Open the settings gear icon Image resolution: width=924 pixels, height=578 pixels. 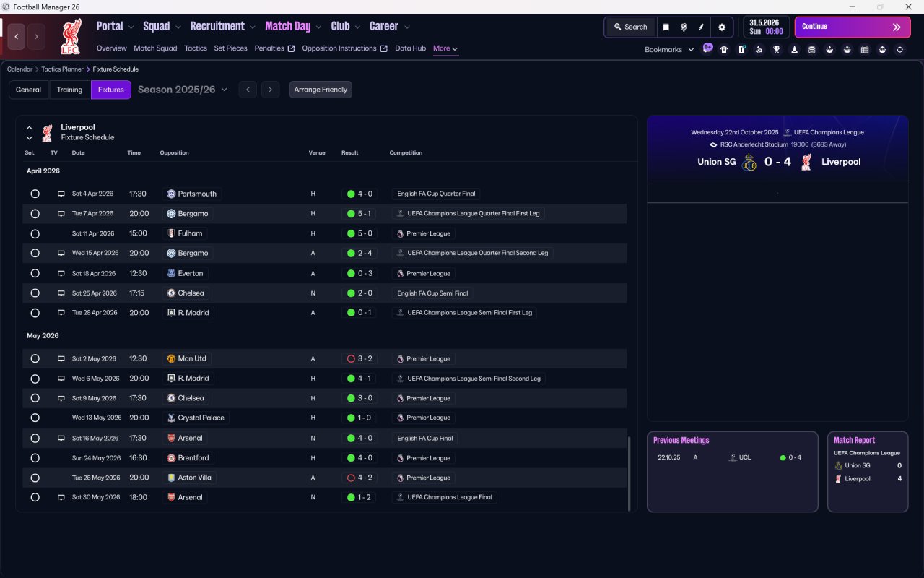721,27
